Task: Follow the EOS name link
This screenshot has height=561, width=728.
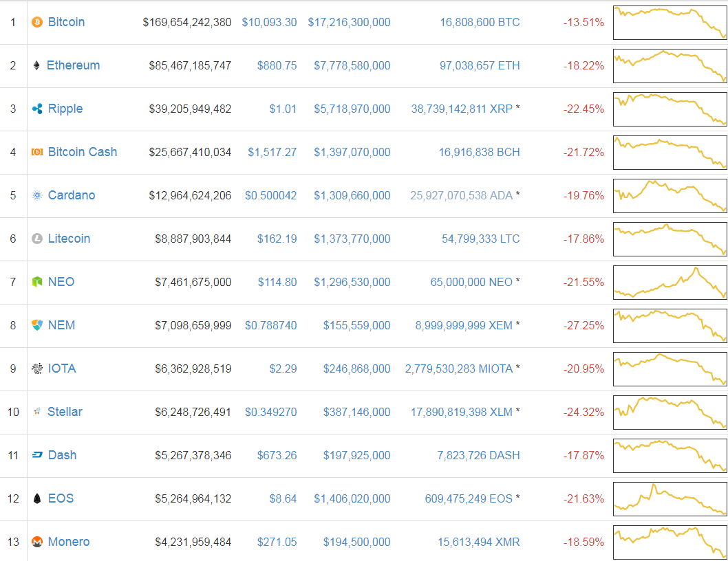Action: pos(61,498)
